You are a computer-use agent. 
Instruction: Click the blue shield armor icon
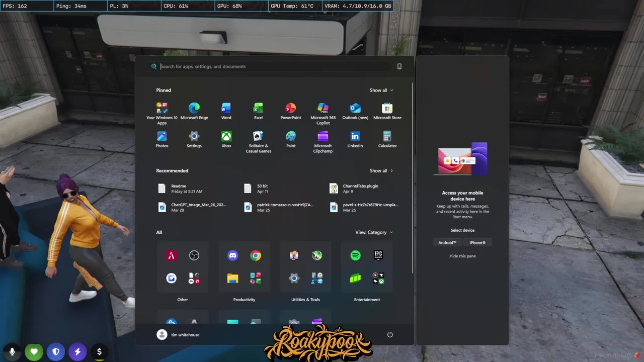pyautogui.click(x=55, y=351)
